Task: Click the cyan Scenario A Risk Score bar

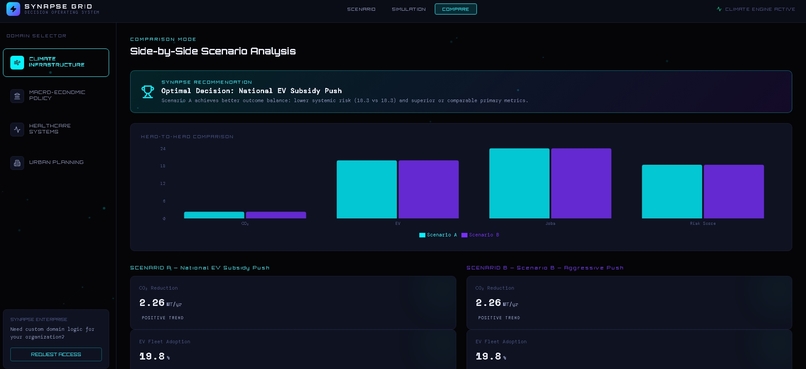Action: [x=672, y=192]
